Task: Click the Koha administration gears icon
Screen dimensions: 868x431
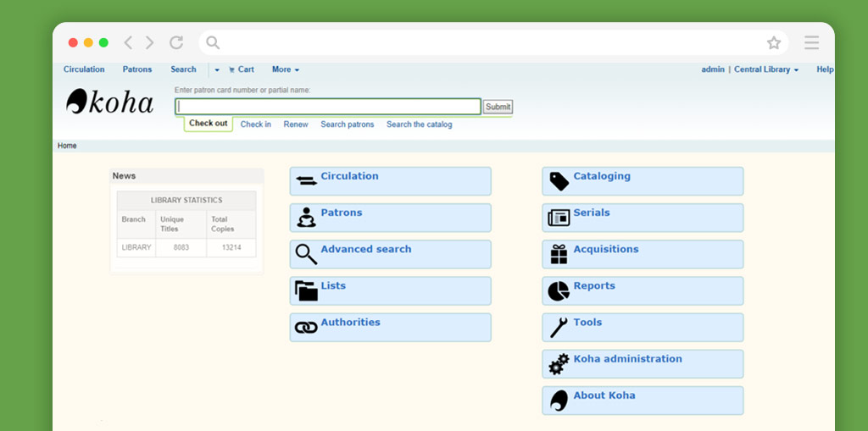Action: [x=559, y=364]
